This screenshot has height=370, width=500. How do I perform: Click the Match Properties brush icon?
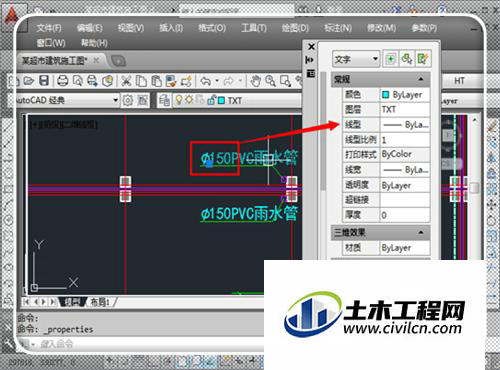tap(171, 81)
